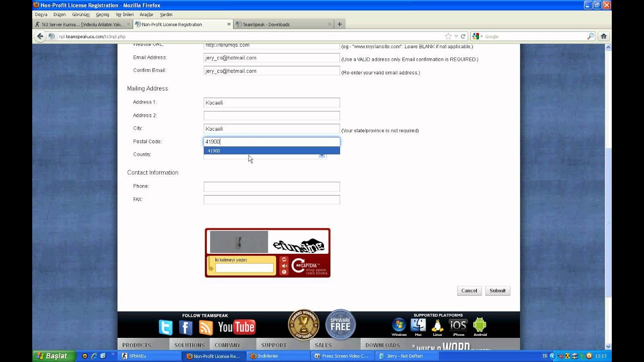Open TeamSpeak's Twitter page icon
This screenshot has height=362, width=644.
coord(166,328)
